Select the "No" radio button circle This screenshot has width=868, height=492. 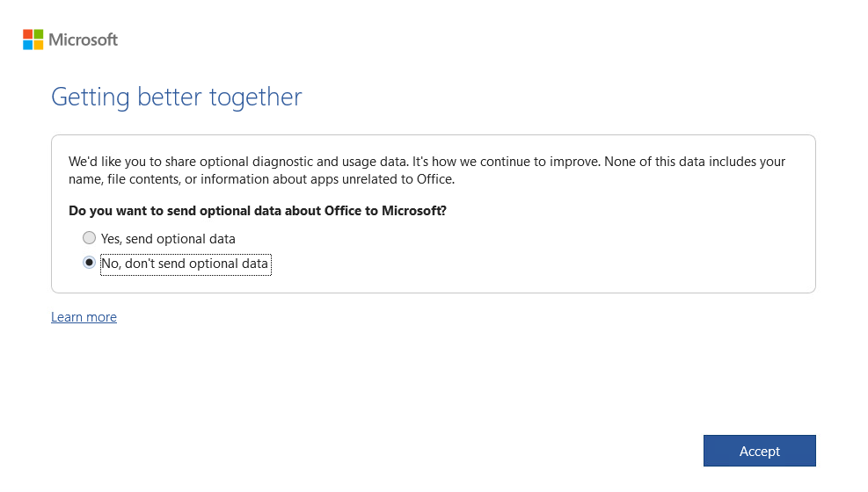click(89, 263)
